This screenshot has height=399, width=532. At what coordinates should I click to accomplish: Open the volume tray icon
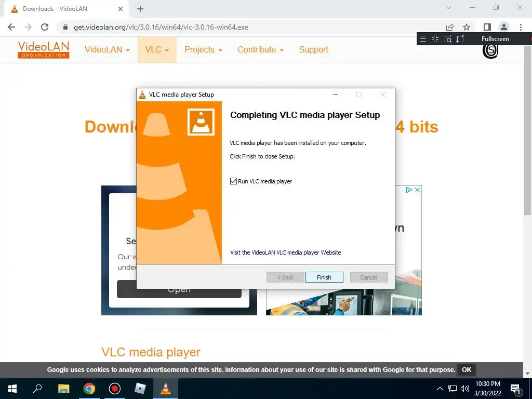point(465,389)
